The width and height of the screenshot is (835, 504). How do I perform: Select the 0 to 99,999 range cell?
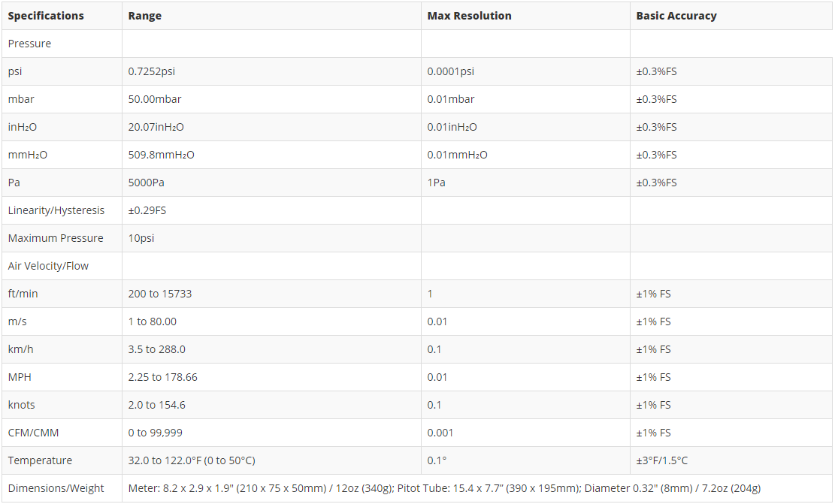(x=156, y=433)
